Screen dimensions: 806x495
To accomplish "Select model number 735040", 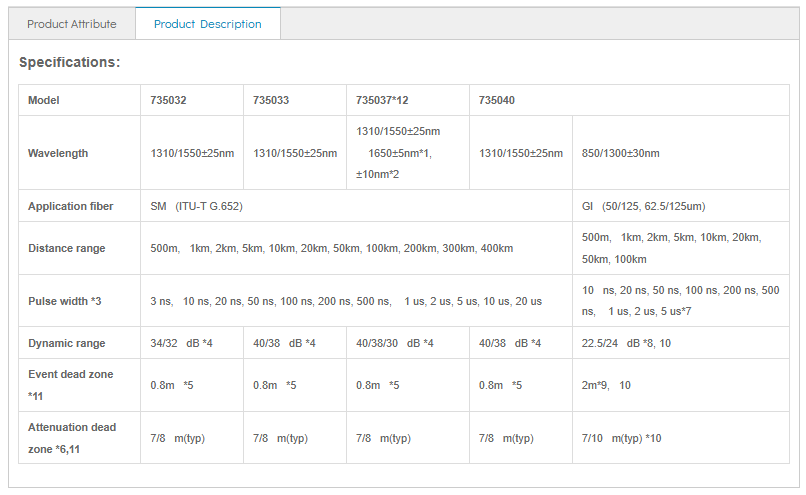I will click(x=497, y=100).
